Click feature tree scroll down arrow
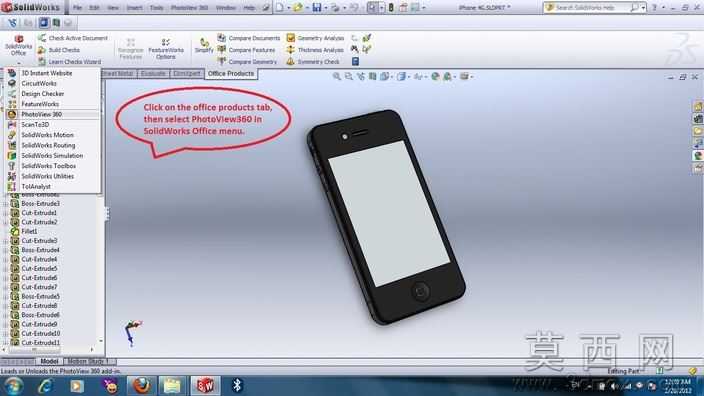 101,341
